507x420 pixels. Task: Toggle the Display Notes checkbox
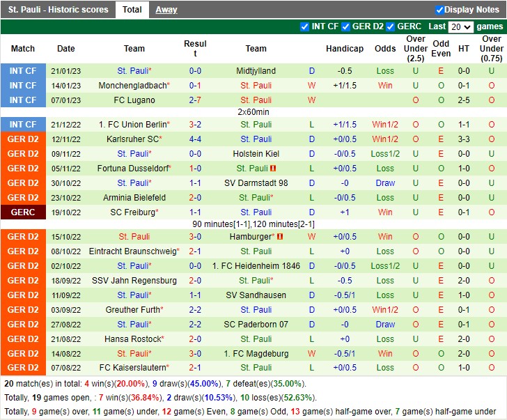[x=439, y=10]
